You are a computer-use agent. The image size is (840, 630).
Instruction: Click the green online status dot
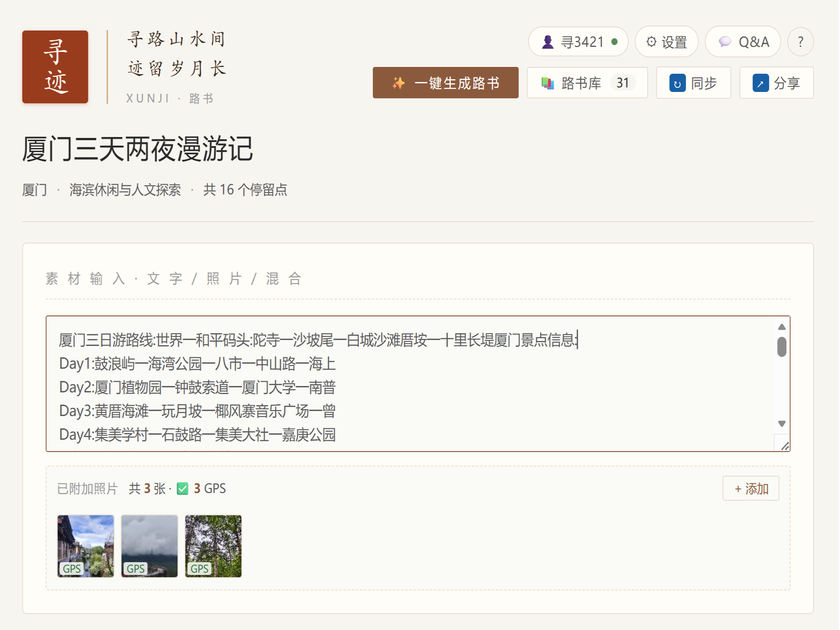pyautogui.click(x=614, y=42)
